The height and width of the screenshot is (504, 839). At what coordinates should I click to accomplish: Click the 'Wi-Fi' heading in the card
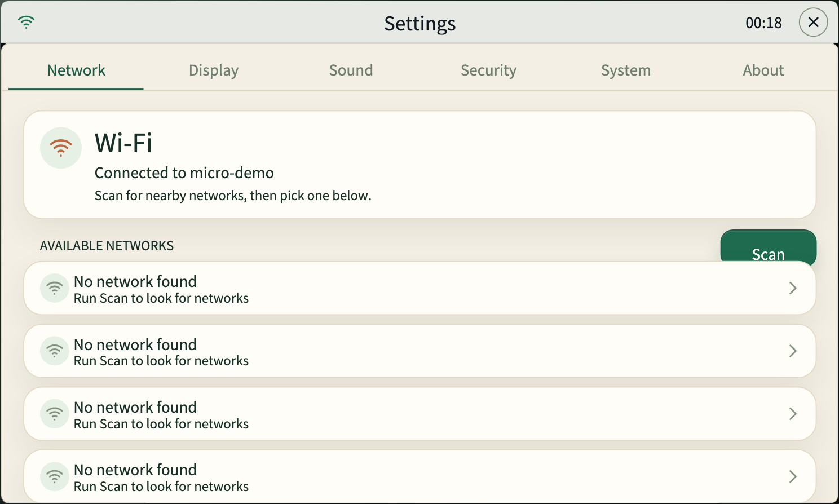click(x=123, y=143)
